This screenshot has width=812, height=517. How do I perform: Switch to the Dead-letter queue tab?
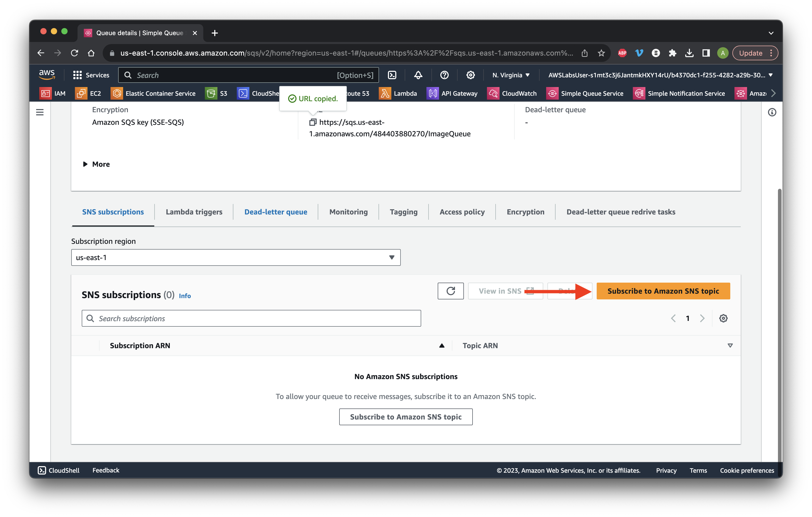(276, 212)
